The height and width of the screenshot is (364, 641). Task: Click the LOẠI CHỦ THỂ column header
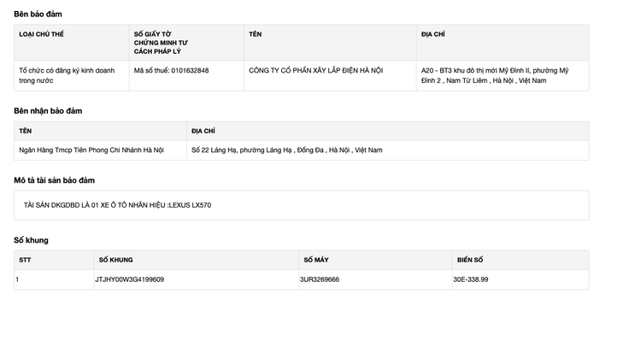(x=42, y=34)
